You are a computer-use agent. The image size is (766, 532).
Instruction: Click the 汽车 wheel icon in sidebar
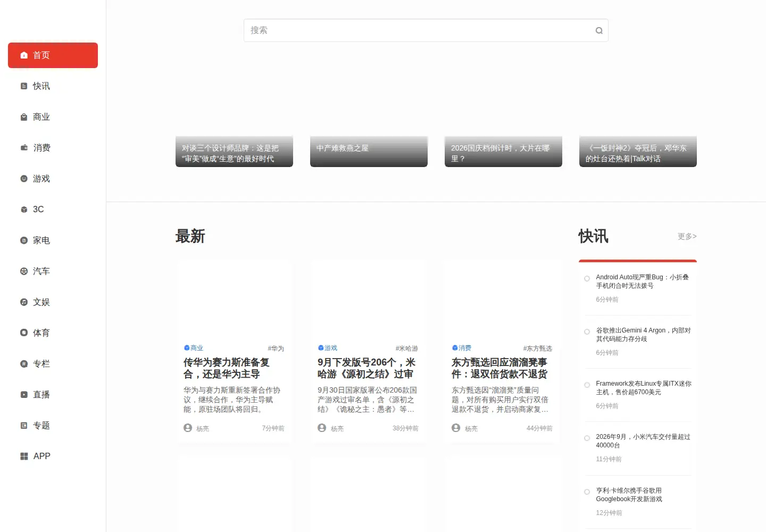pos(24,271)
